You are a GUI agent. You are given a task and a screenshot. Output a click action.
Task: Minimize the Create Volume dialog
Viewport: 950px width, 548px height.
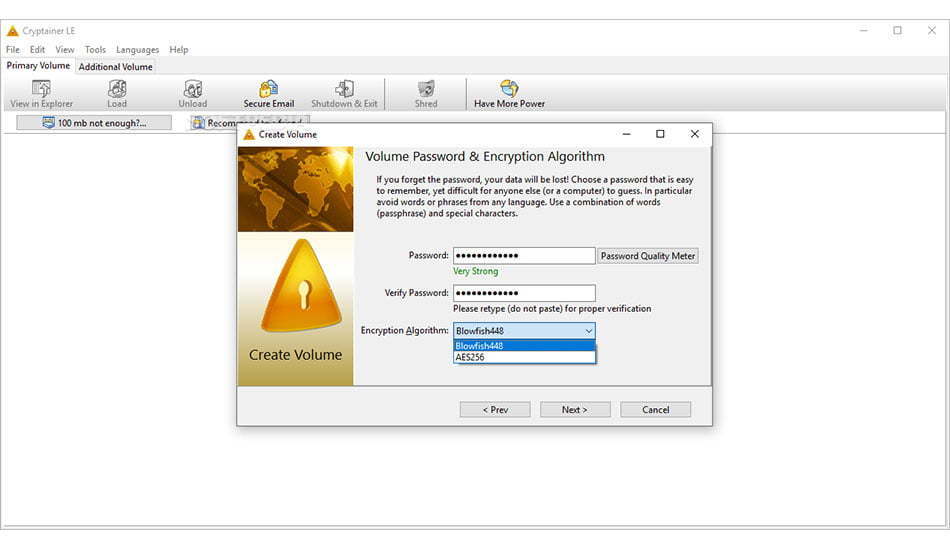[626, 134]
